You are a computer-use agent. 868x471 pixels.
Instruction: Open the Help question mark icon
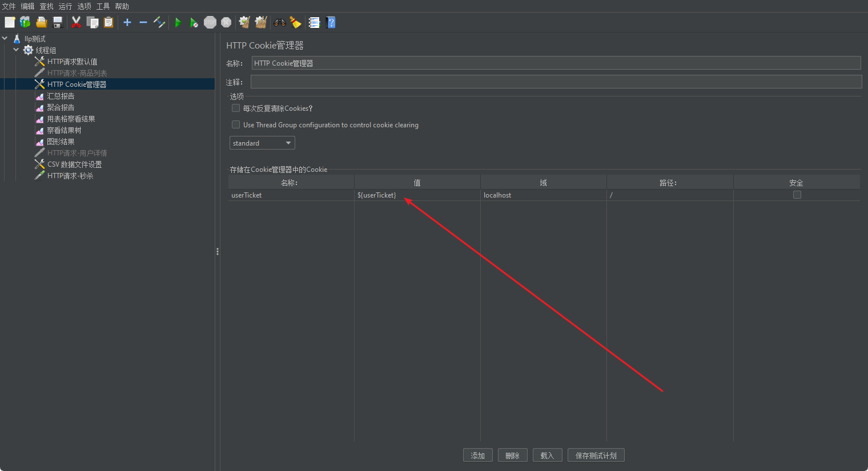331,22
